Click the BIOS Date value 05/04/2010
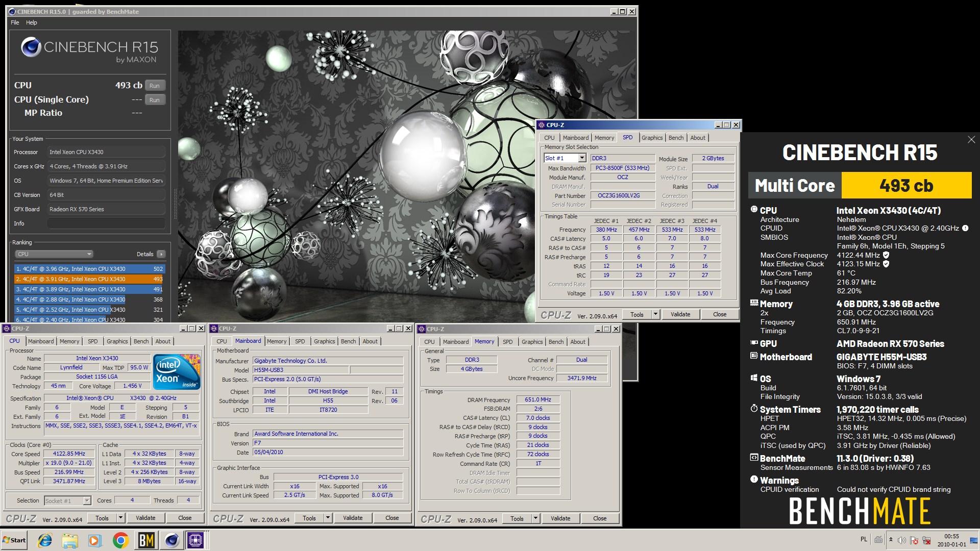The width and height of the screenshot is (980, 551). (328, 452)
